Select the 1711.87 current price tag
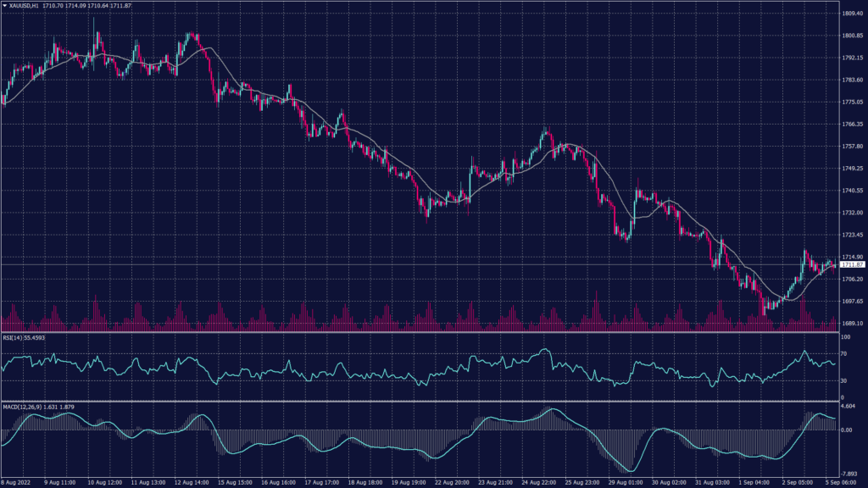 coord(851,265)
